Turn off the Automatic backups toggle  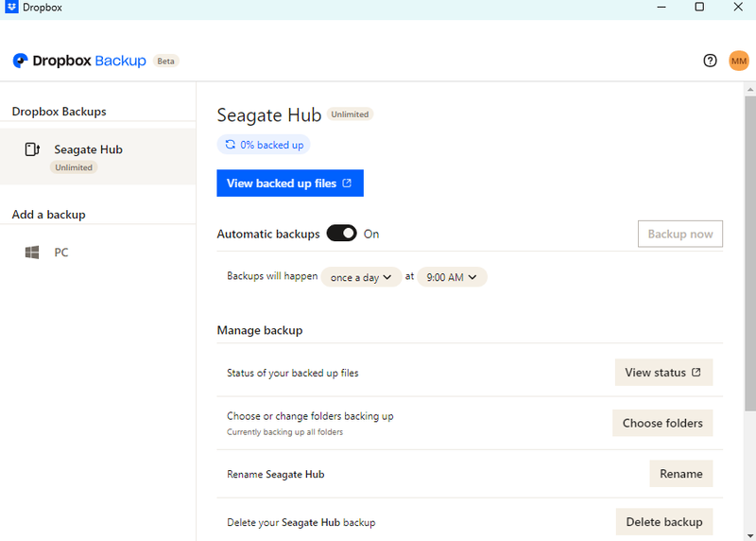pyautogui.click(x=341, y=234)
